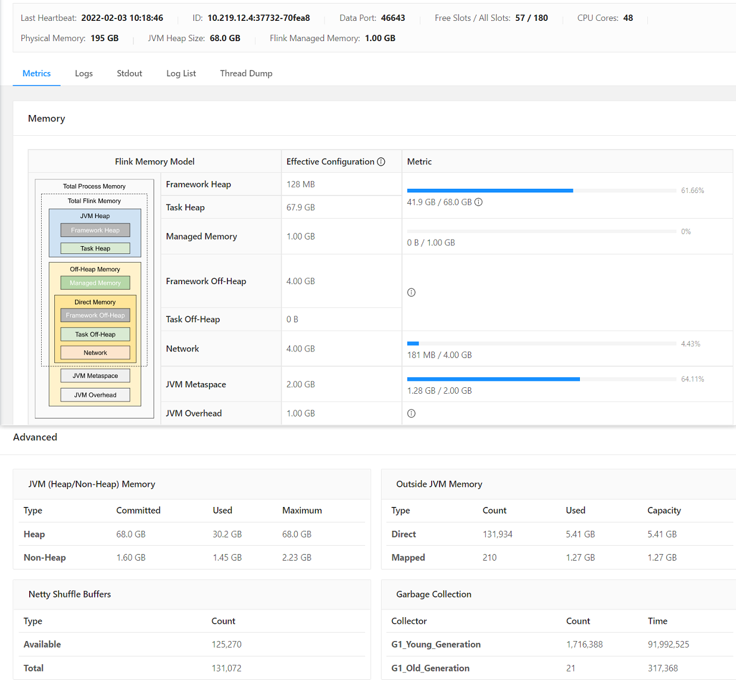Click the JVM Heap usage progress bar

541,191
